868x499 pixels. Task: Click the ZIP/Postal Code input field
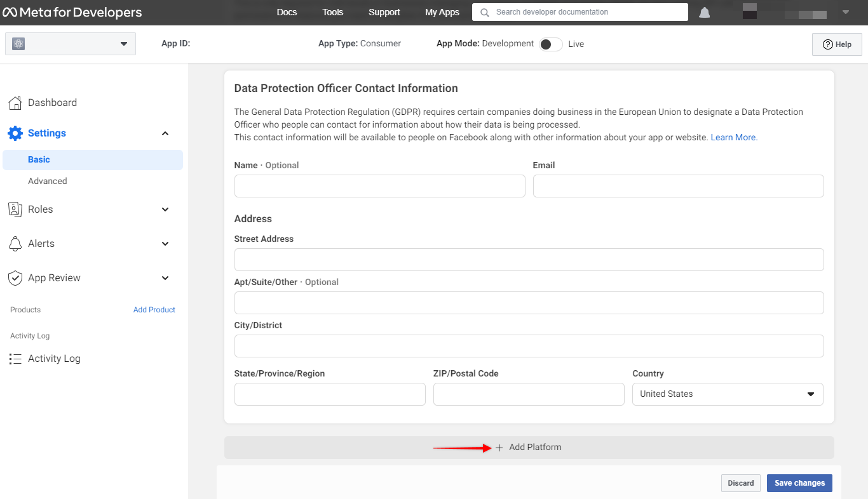(x=529, y=394)
